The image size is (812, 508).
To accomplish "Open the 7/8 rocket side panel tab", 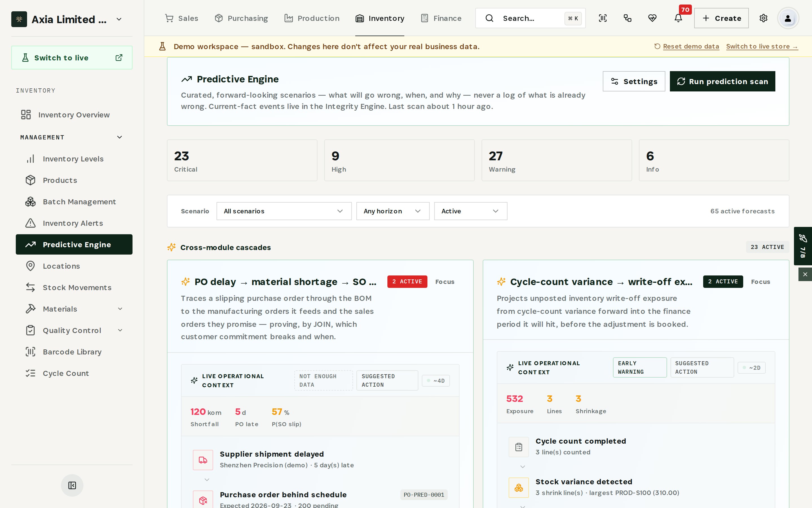I will tap(803, 246).
